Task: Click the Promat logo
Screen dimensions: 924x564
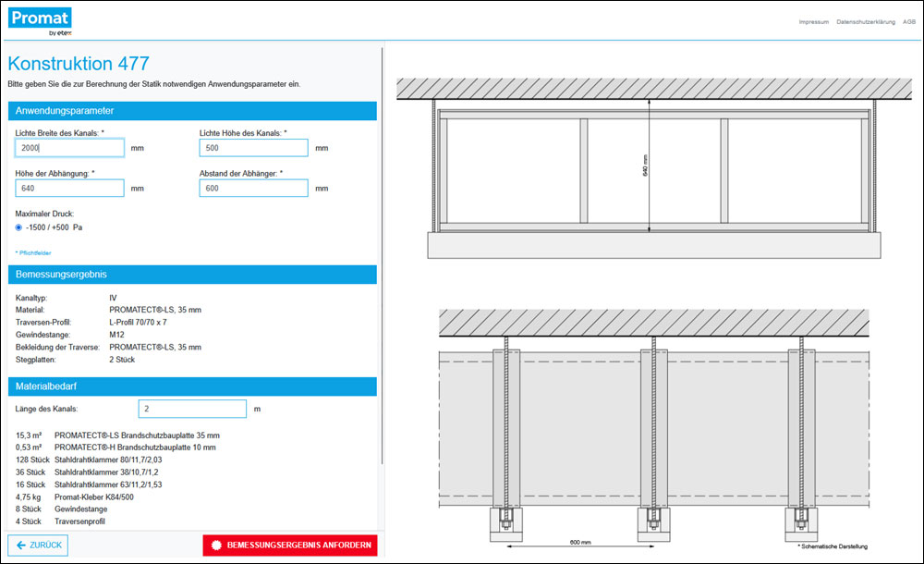Action: [41, 21]
